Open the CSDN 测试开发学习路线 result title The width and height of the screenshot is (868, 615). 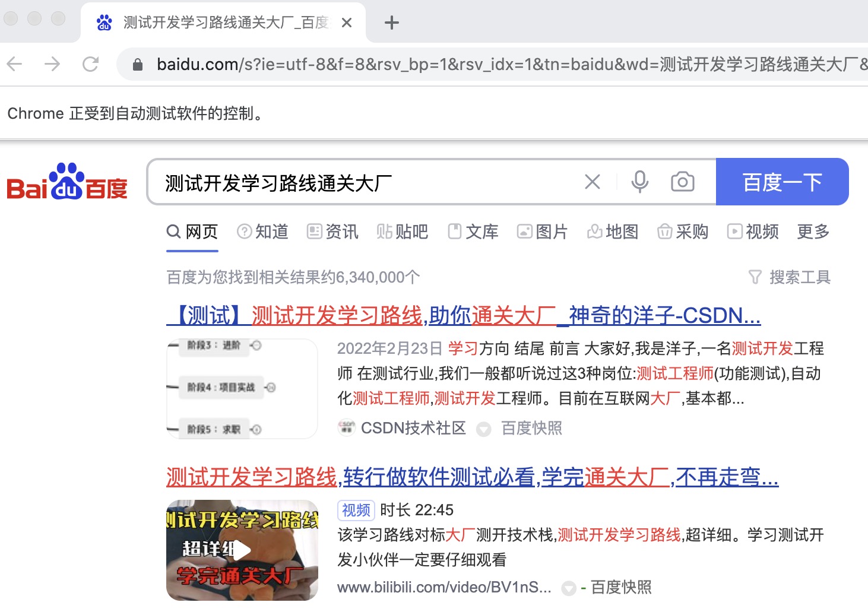[x=464, y=316]
